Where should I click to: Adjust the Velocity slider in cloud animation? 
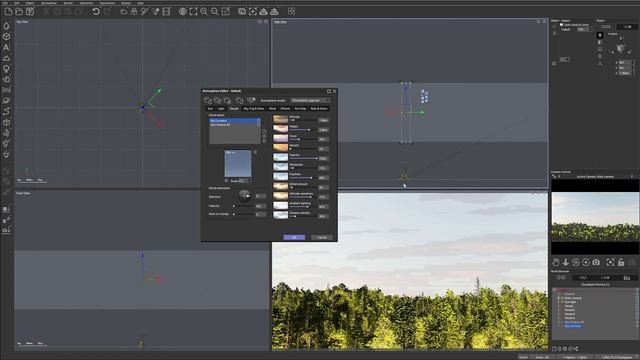pos(244,206)
